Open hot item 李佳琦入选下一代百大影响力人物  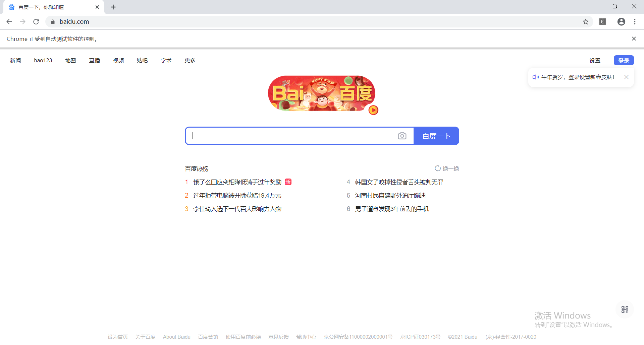tap(237, 209)
